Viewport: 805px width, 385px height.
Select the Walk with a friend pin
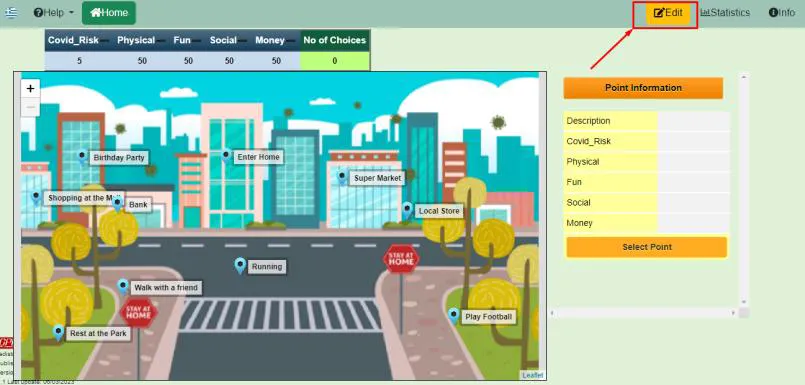coord(122,286)
